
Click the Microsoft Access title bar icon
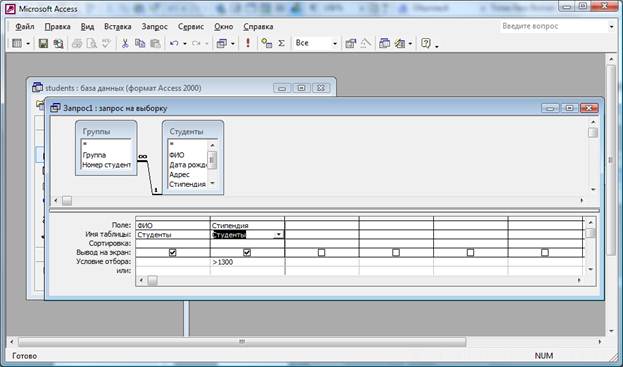pyautogui.click(x=10, y=8)
